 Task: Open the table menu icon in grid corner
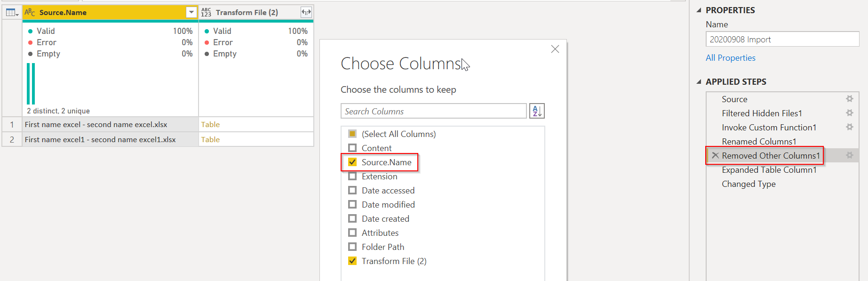click(12, 13)
